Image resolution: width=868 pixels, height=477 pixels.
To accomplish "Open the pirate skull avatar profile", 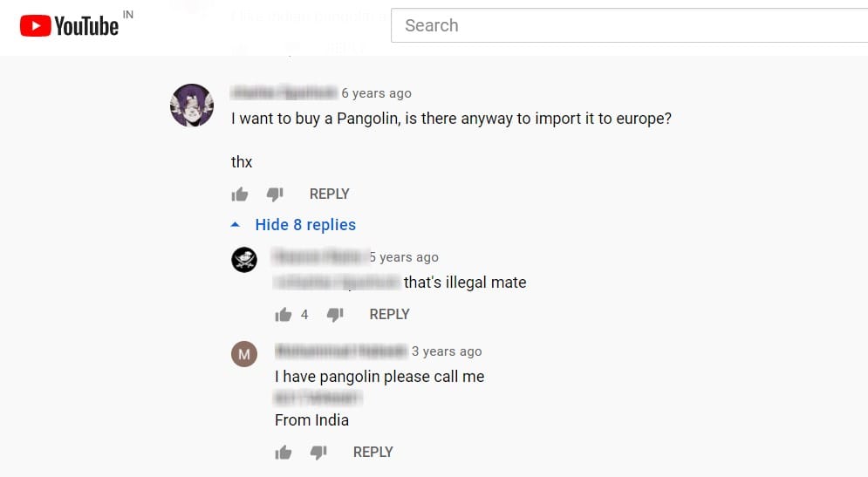I will [244, 260].
